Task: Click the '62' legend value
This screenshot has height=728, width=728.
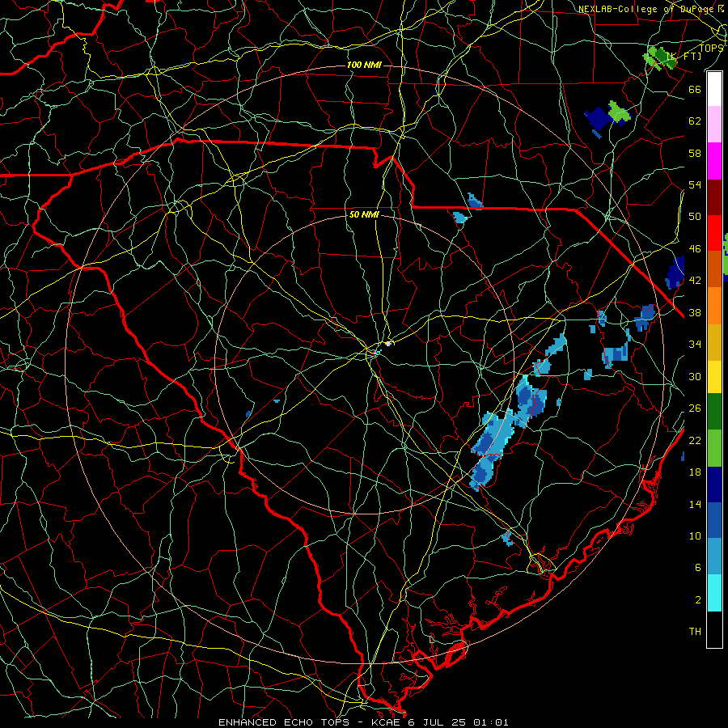Action: [695, 121]
